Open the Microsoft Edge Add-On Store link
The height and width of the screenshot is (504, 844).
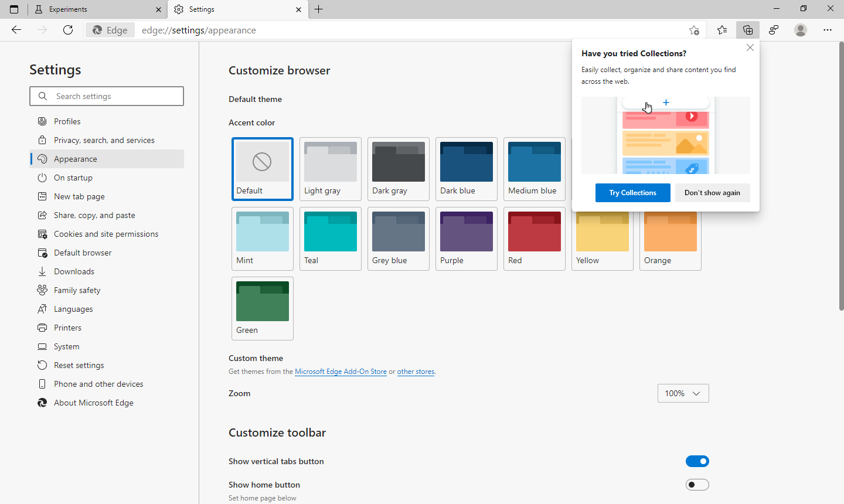coord(341,372)
